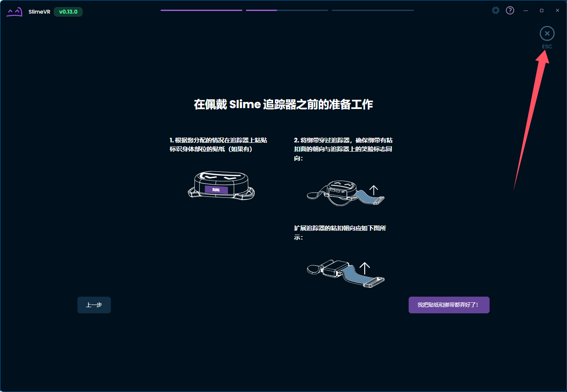Close the setup wizard with the ESC circle button
Image resolution: width=567 pixels, height=392 pixels.
[547, 33]
